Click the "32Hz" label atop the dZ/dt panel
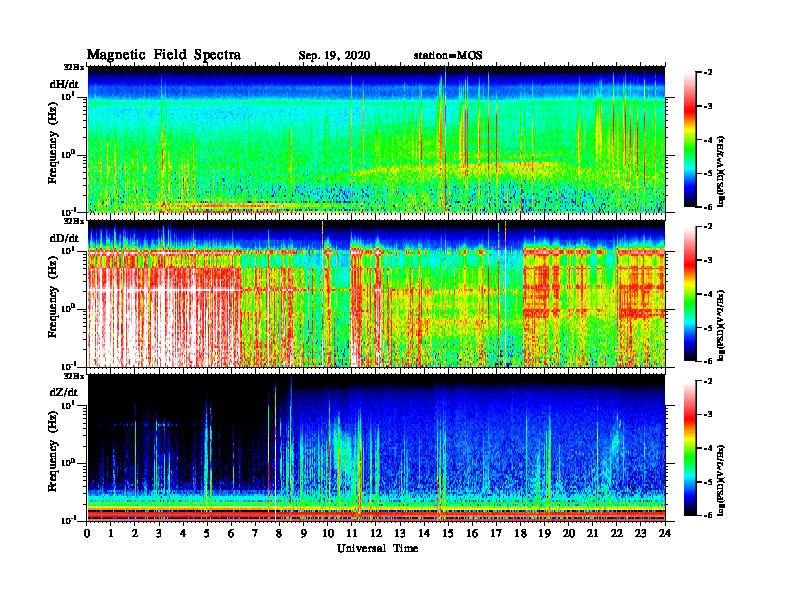 click(74, 375)
